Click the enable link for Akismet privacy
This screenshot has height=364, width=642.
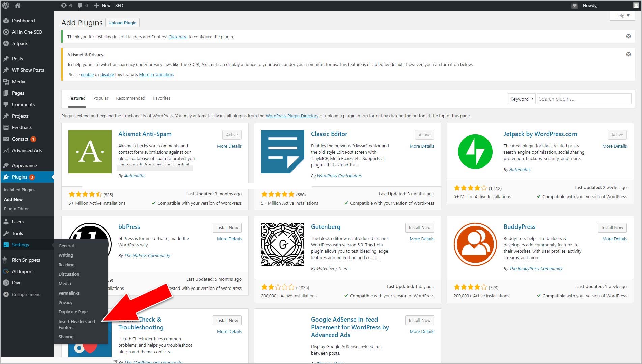pyautogui.click(x=87, y=74)
